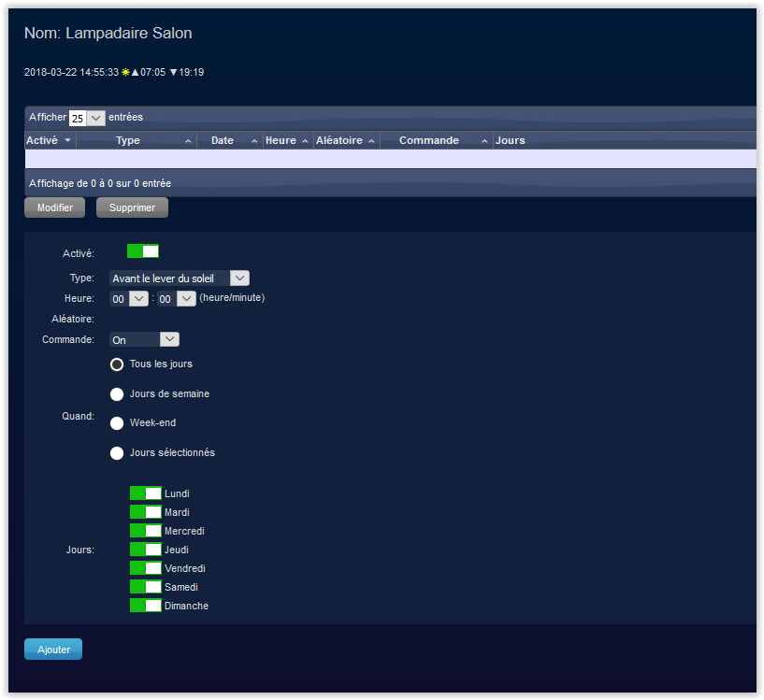The width and height of the screenshot is (764, 700).
Task: Sort table by Commande column header
Action: pos(428,140)
